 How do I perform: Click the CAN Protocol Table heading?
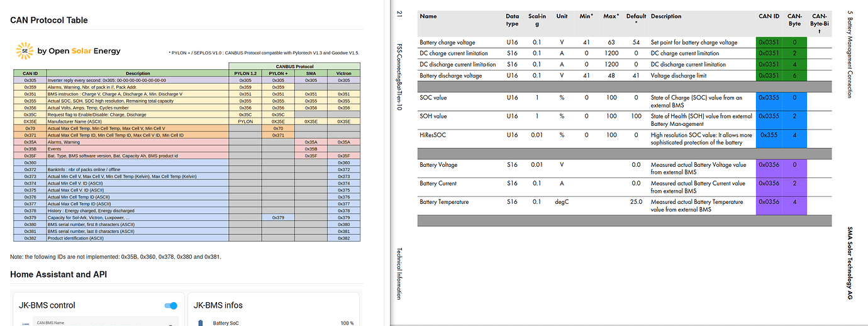pyautogui.click(x=49, y=20)
